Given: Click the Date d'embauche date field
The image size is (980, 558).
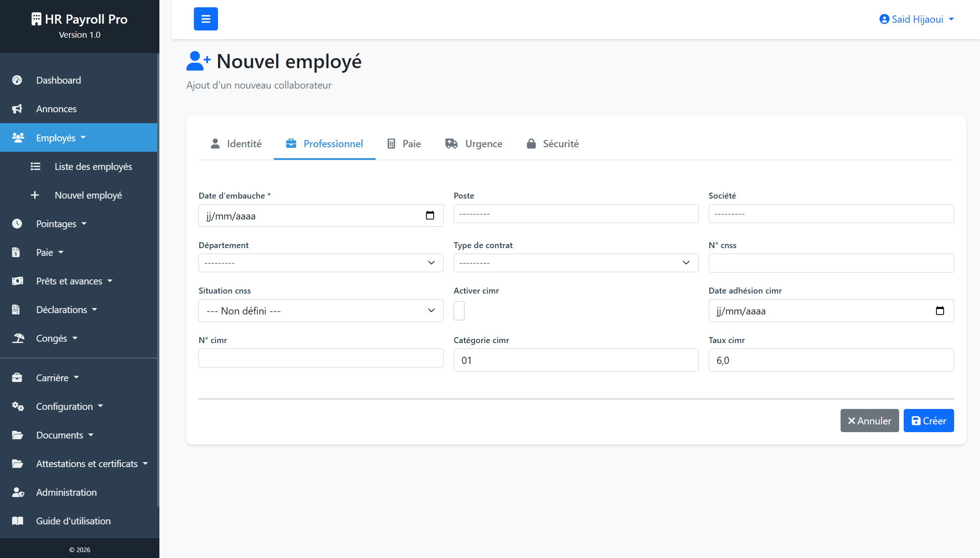Looking at the screenshot, I should (321, 215).
